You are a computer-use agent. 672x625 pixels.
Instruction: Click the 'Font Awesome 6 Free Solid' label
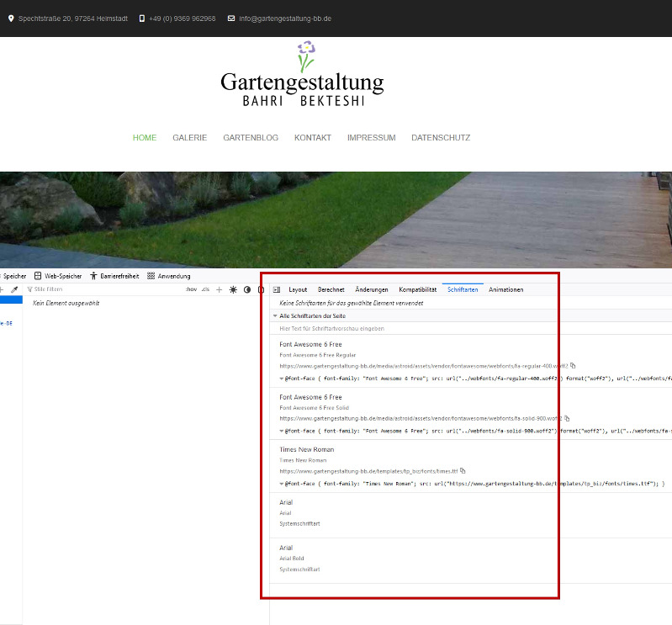(315, 408)
